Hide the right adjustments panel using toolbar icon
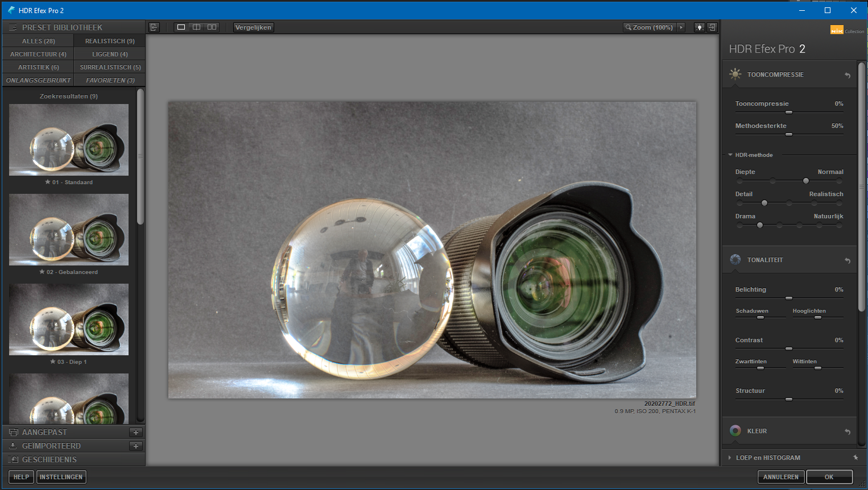Image resolution: width=868 pixels, height=490 pixels. [x=712, y=27]
